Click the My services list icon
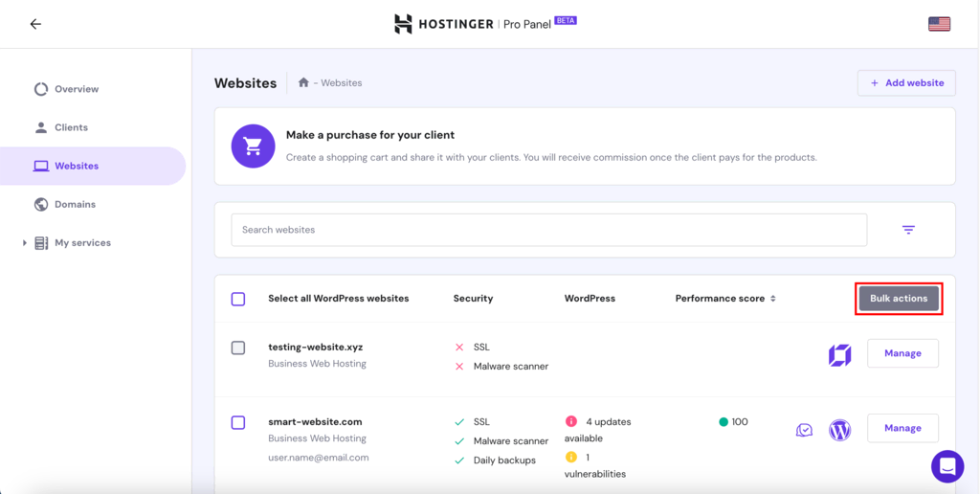 [x=41, y=242]
